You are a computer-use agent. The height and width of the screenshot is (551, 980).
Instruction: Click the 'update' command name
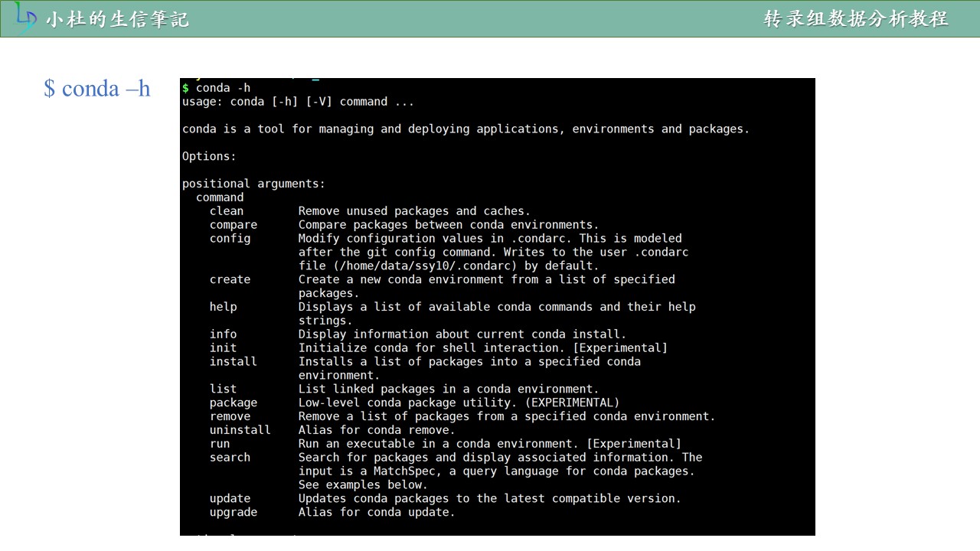pyautogui.click(x=230, y=499)
